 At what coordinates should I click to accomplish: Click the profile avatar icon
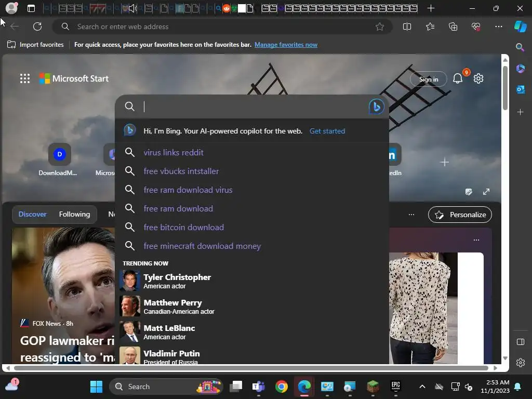pos(11,8)
